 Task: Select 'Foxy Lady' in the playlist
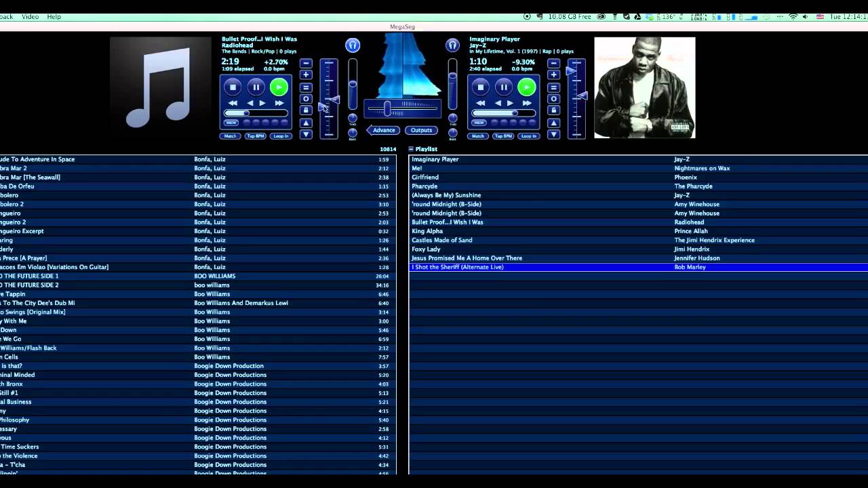638,249
